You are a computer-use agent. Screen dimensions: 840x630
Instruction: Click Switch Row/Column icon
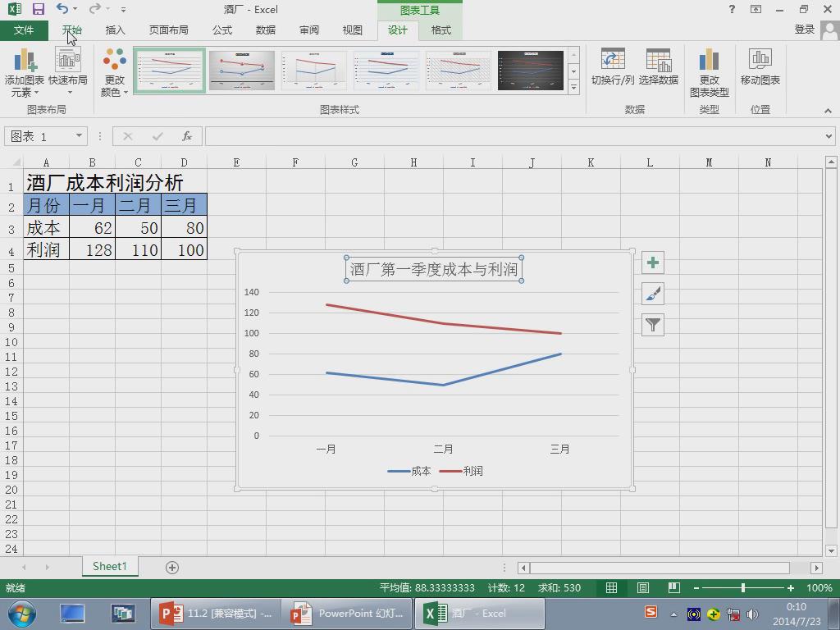pos(612,67)
